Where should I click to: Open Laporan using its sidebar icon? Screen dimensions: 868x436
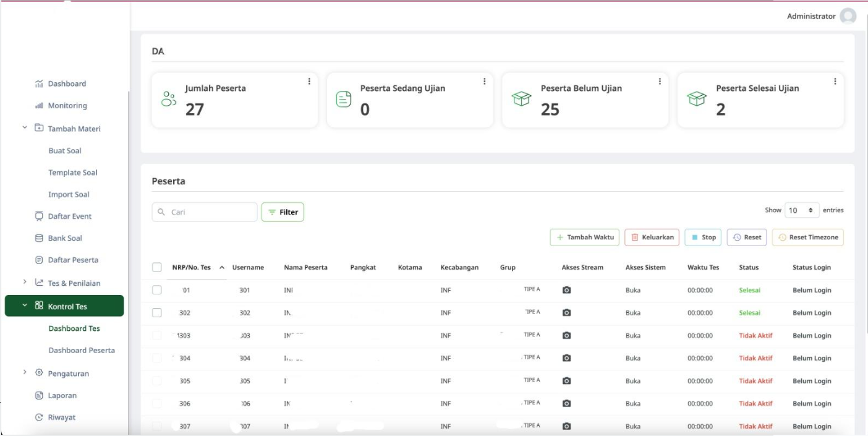(38, 396)
